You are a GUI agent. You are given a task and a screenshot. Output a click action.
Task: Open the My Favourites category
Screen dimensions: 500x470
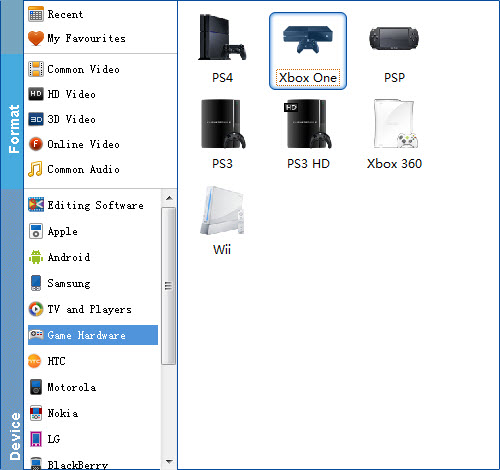(x=87, y=38)
